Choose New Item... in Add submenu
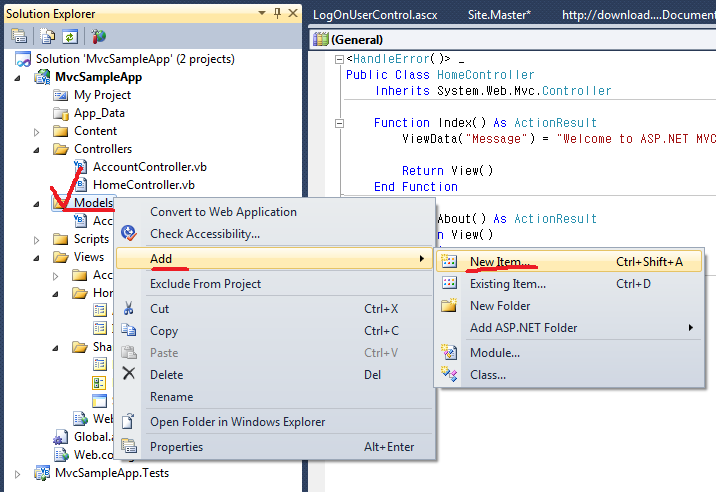 click(x=569, y=261)
